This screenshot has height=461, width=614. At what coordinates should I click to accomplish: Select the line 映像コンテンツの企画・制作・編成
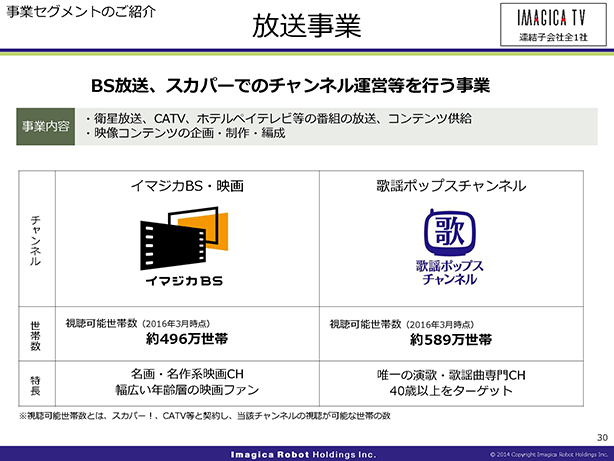(185, 133)
